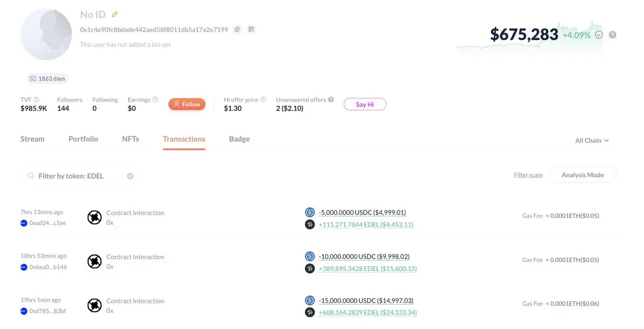Switch to the Stream tab
The image size is (644, 329).
click(32, 139)
